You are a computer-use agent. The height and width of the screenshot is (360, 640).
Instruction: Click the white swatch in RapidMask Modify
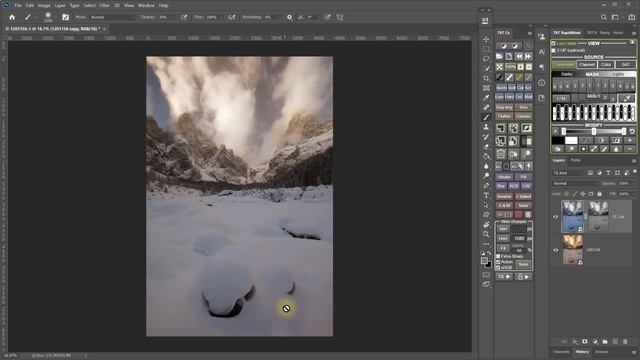pos(571,140)
